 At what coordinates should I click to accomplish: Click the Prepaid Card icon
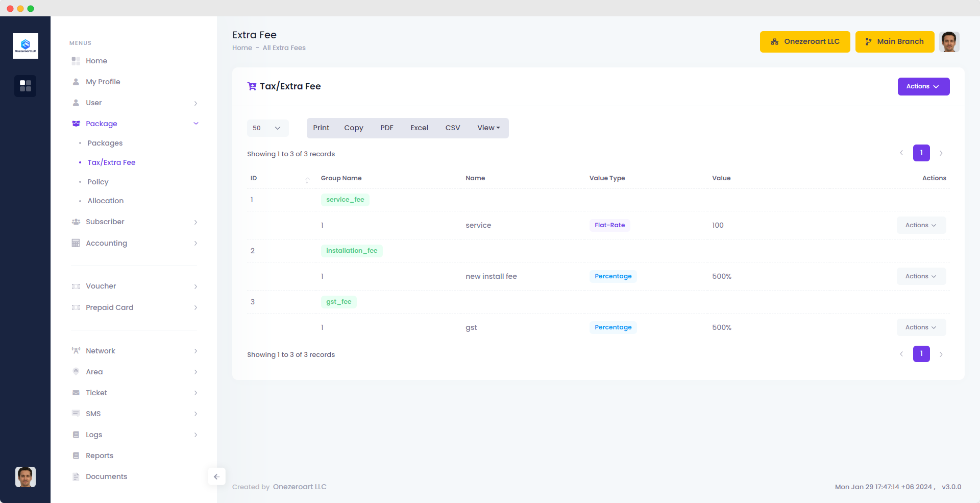point(76,307)
